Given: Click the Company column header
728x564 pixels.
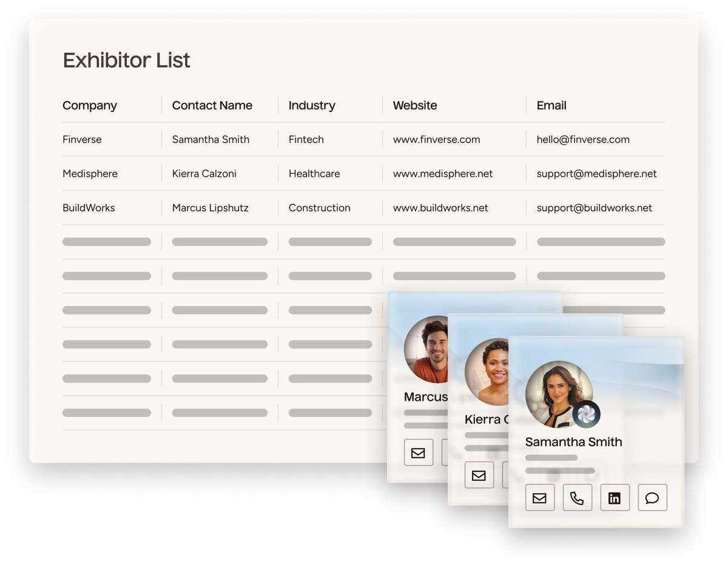Looking at the screenshot, I should 89,105.
